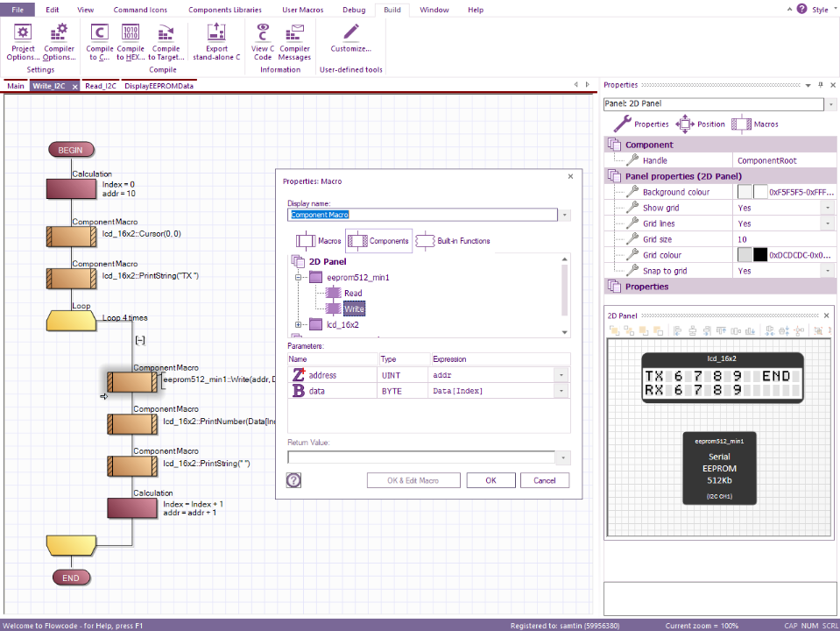Toggle the Properties panel pin
Viewport: 840px width, 631px height.
[820, 85]
